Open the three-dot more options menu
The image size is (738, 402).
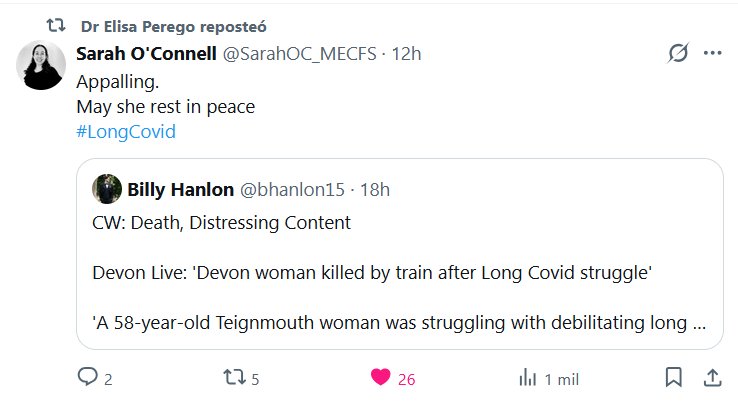click(x=713, y=54)
